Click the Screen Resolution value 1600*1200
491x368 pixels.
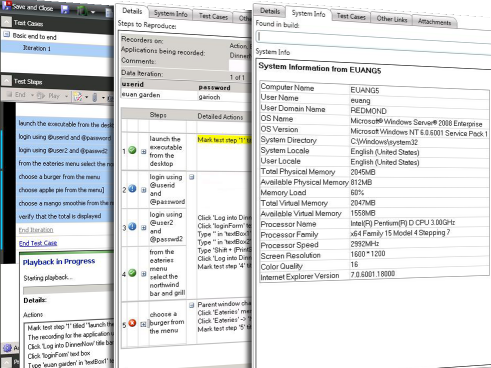point(368,254)
